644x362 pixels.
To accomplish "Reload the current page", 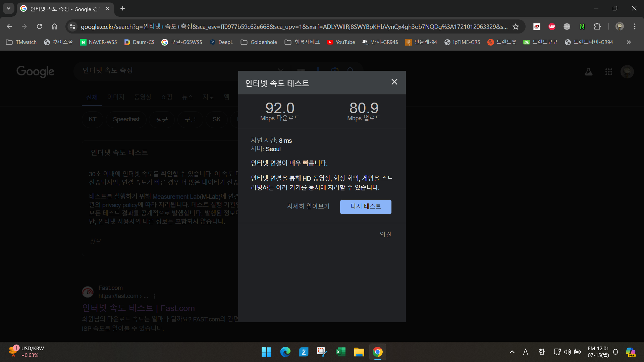I will (x=39, y=26).
